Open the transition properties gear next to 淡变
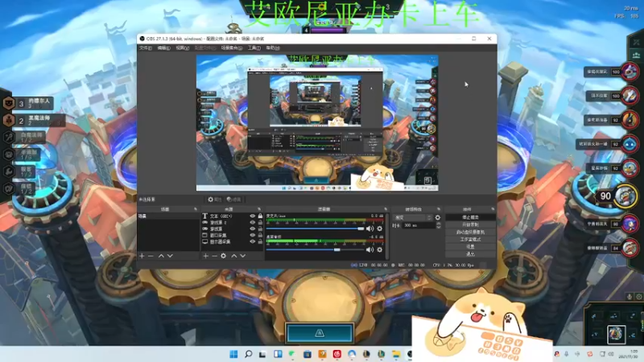Viewport: 644px width, 362px height. (x=438, y=217)
